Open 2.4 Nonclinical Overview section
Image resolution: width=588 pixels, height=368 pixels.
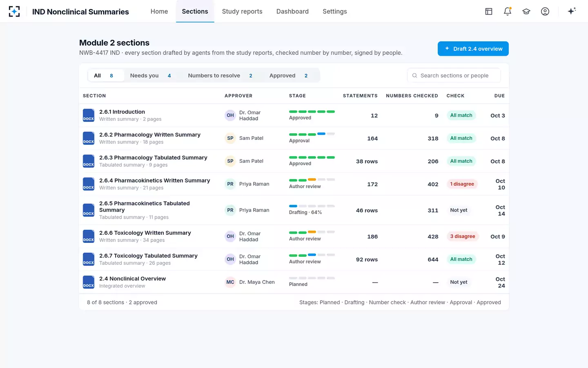click(132, 278)
